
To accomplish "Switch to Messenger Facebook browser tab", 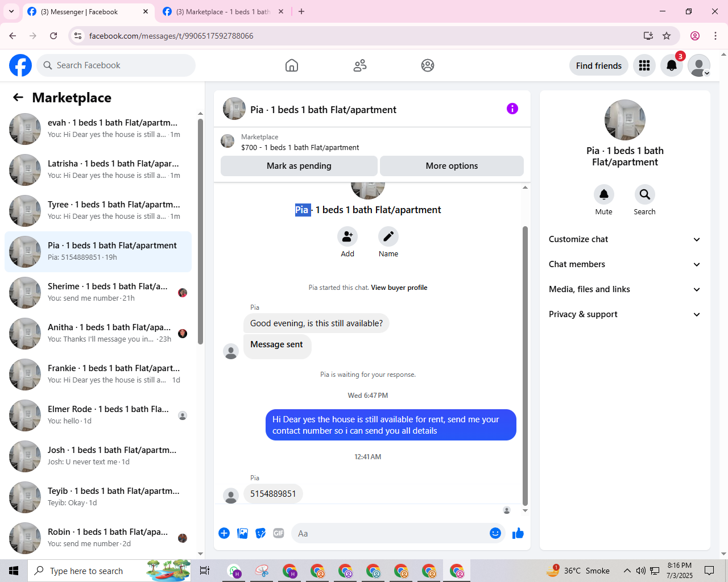I will (88, 11).
